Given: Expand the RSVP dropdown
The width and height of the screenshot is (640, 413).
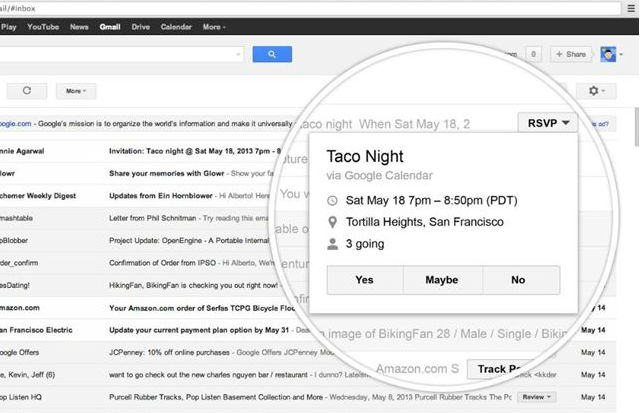Looking at the screenshot, I should coord(548,123).
